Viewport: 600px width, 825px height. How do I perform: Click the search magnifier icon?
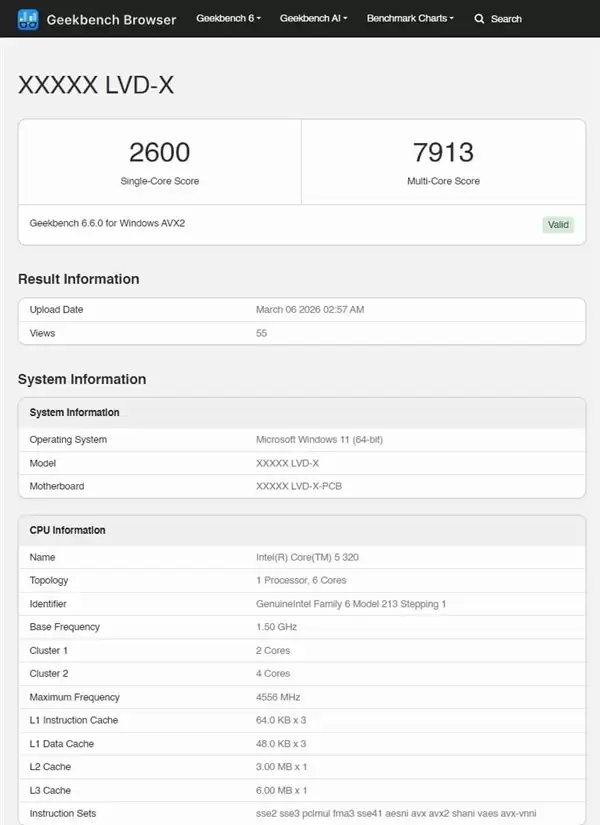click(479, 18)
